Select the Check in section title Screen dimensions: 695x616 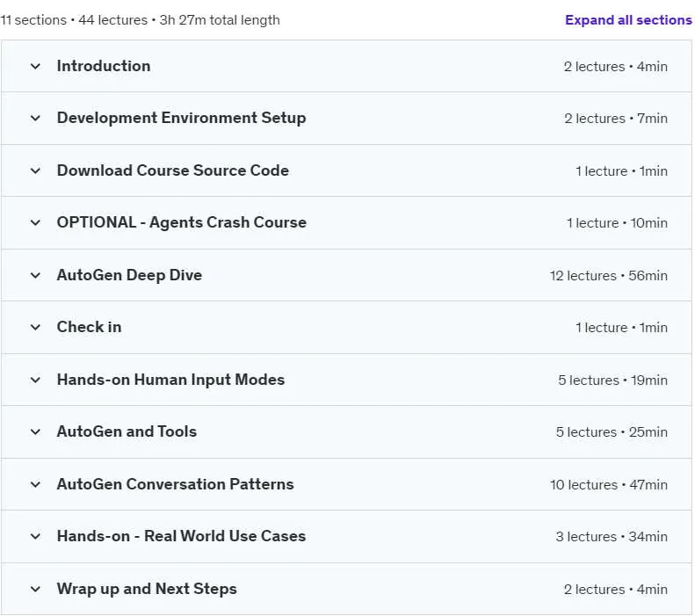click(x=89, y=327)
